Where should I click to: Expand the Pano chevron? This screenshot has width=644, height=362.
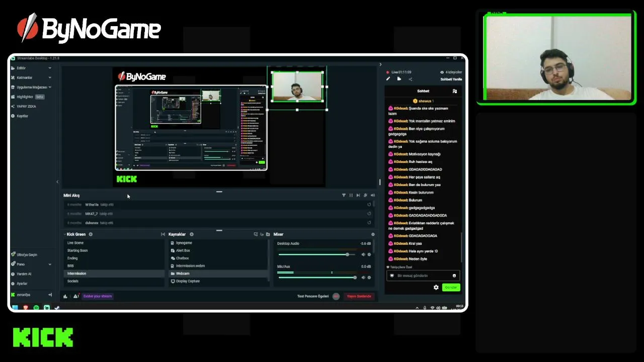[50, 264]
